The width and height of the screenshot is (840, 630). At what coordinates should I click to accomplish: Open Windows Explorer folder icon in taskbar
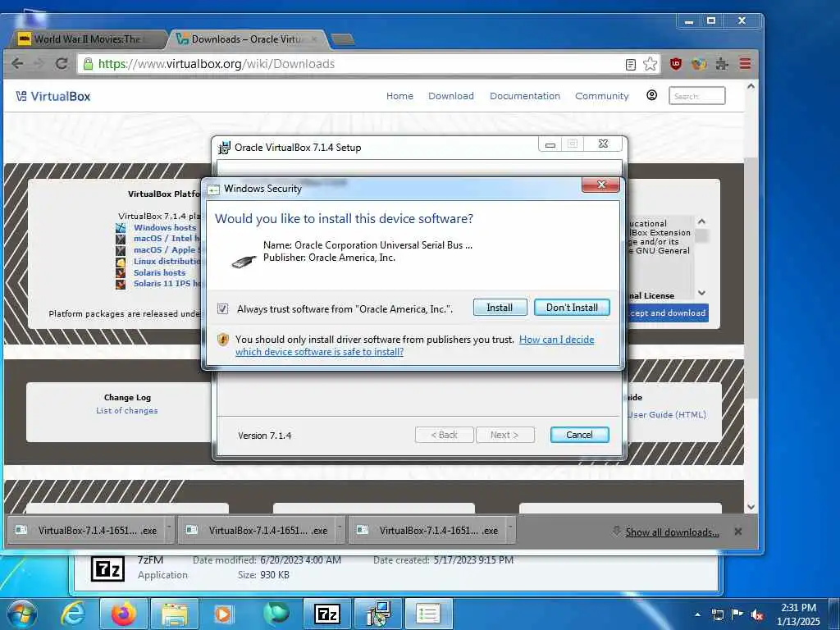click(175, 614)
